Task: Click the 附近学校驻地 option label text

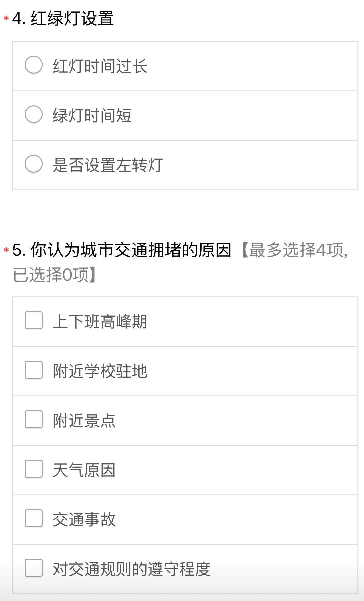Action: point(100,371)
